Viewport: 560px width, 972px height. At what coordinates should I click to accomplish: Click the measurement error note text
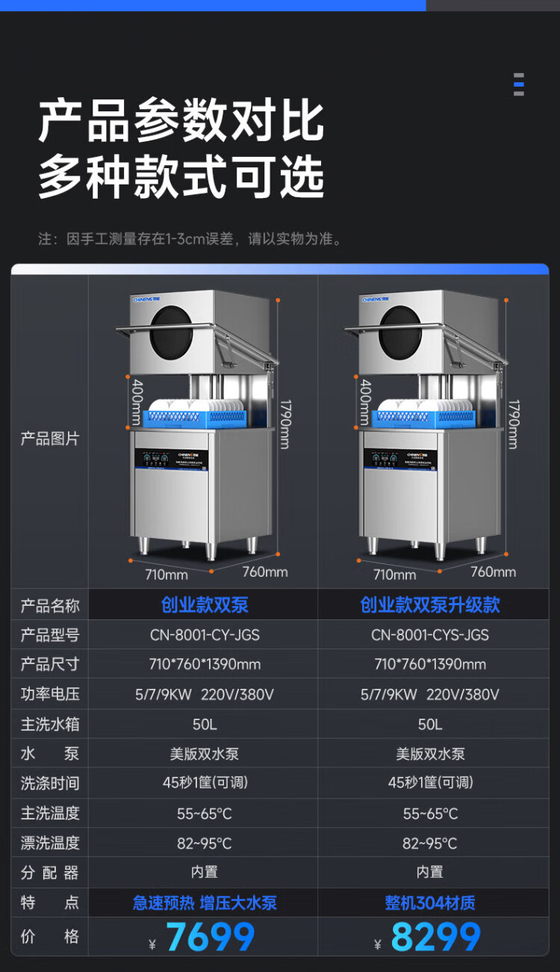[190, 239]
